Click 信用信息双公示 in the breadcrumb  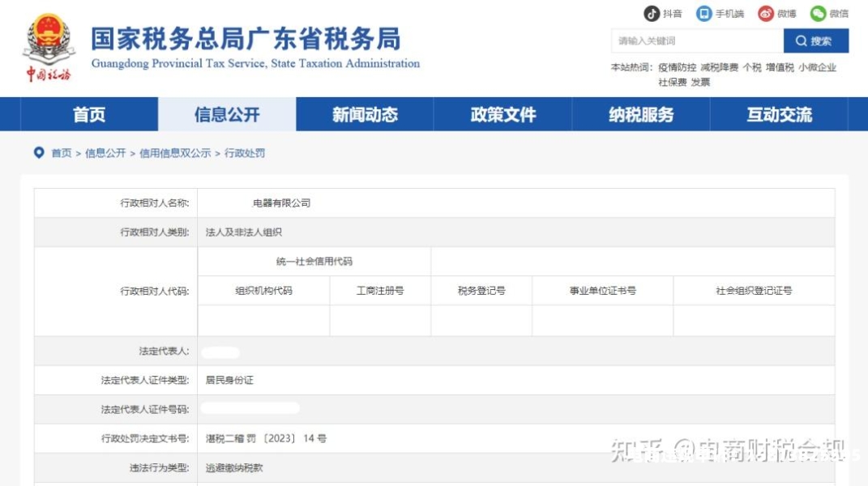[x=175, y=153]
